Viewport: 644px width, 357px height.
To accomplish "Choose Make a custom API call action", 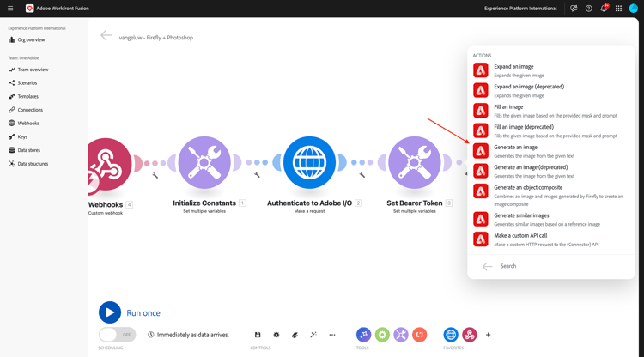I will click(x=550, y=239).
